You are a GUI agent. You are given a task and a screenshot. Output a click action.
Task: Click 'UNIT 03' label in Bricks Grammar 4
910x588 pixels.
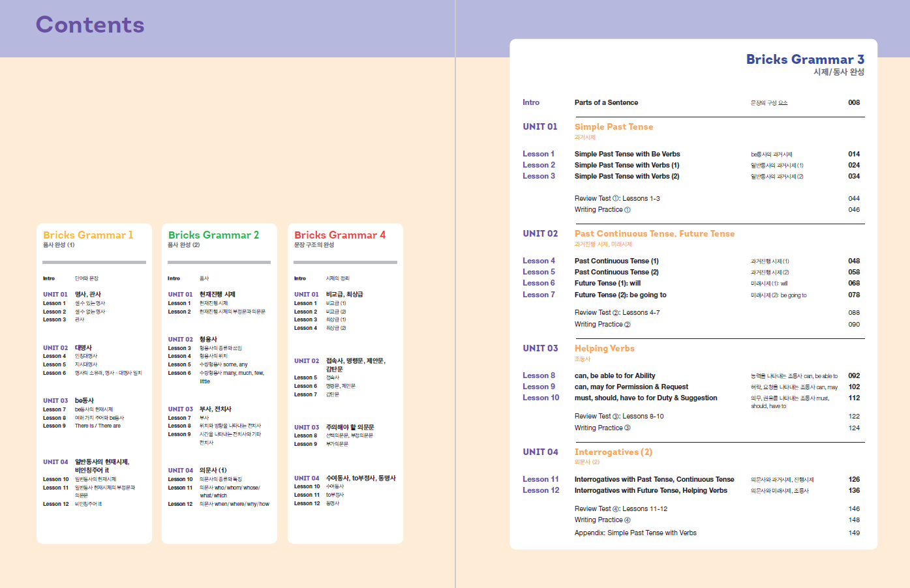pos(307,427)
